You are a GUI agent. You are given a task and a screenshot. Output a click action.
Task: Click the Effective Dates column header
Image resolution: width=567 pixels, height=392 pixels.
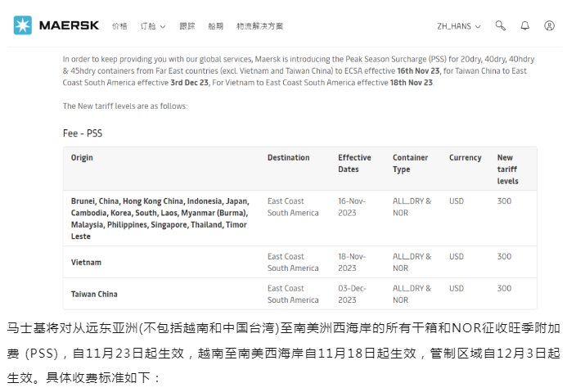click(x=354, y=164)
